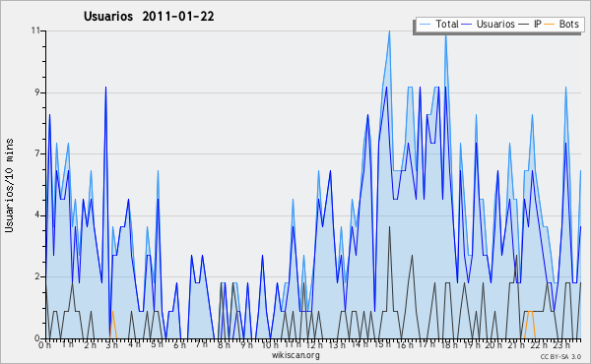Click the light blue Total legend line swatch

[425, 25]
